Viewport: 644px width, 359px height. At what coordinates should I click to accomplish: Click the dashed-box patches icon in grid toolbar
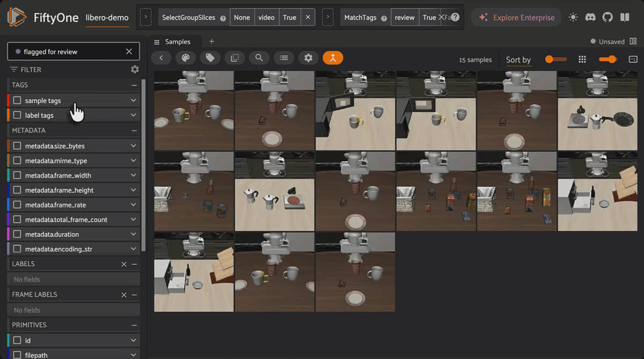235,58
